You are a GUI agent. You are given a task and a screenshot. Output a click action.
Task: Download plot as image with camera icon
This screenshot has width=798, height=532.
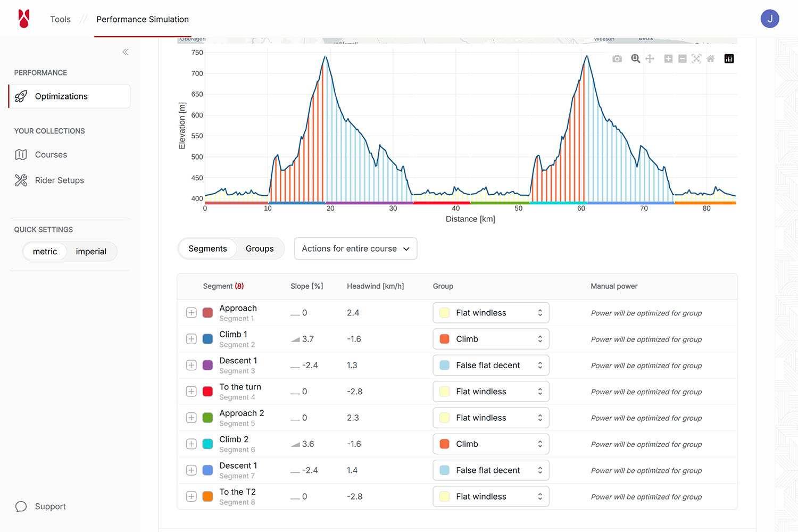(617, 59)
